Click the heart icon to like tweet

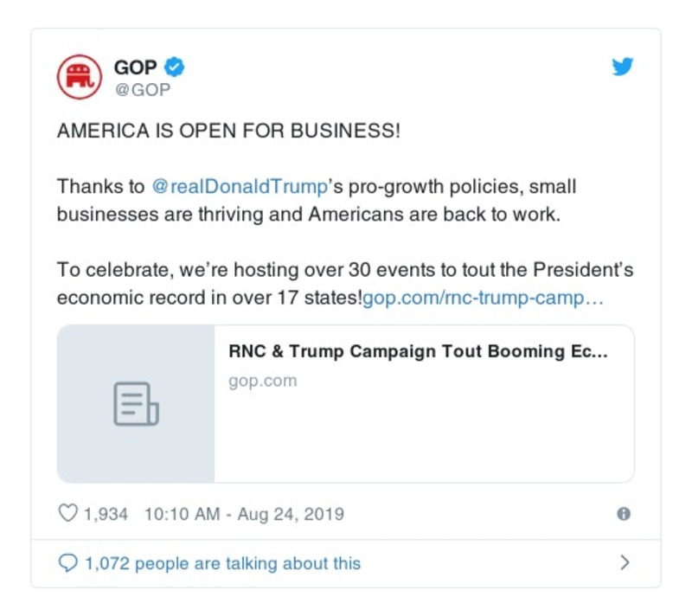[x=67, y=513]
